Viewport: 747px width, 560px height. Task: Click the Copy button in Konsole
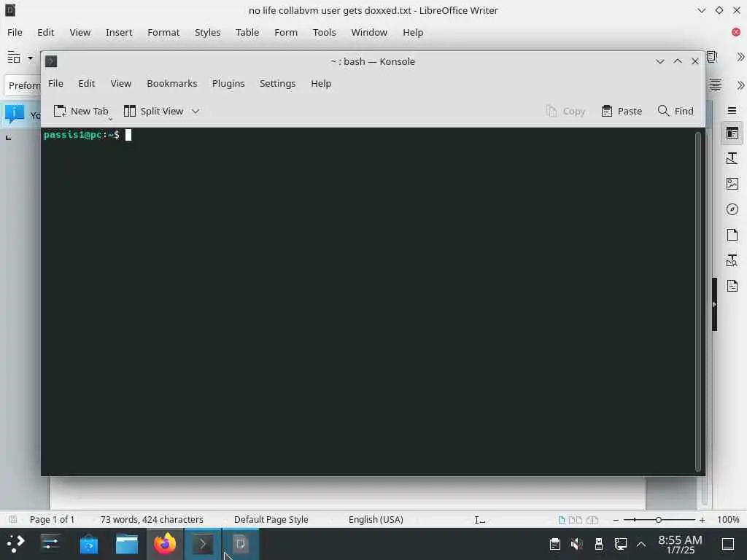[x=566, y=111]
